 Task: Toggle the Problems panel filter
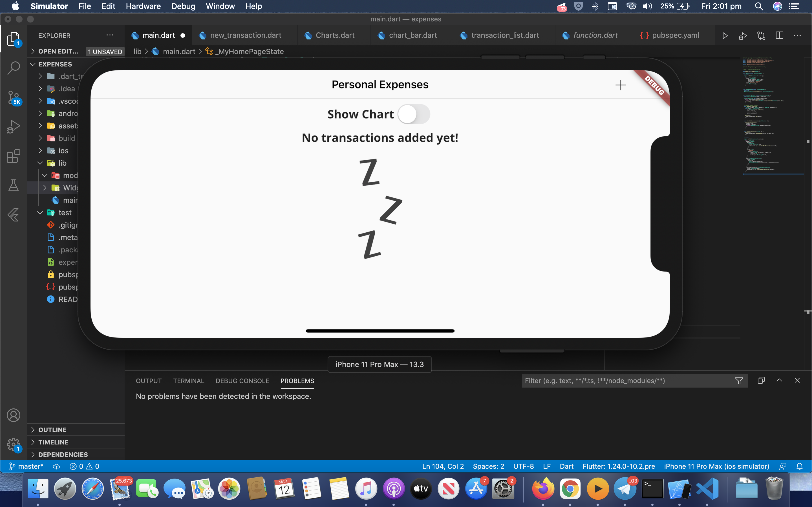[x=739, y=381]
